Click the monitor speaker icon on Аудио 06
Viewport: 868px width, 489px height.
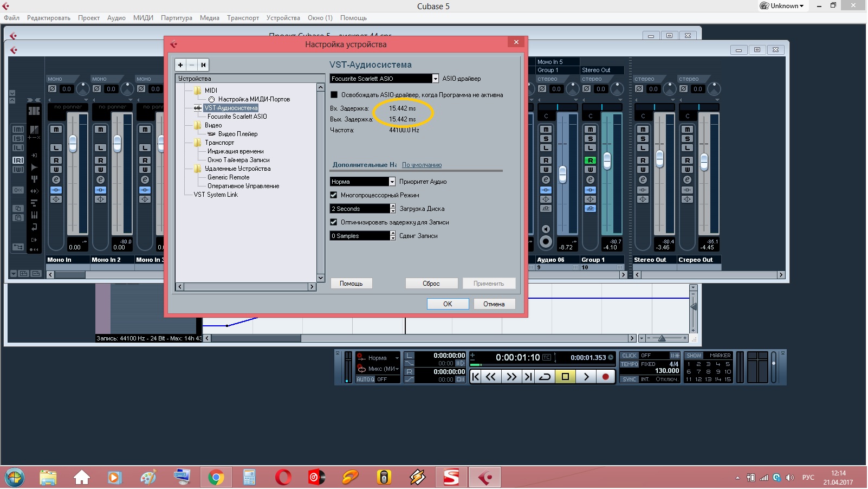[546, 229]
